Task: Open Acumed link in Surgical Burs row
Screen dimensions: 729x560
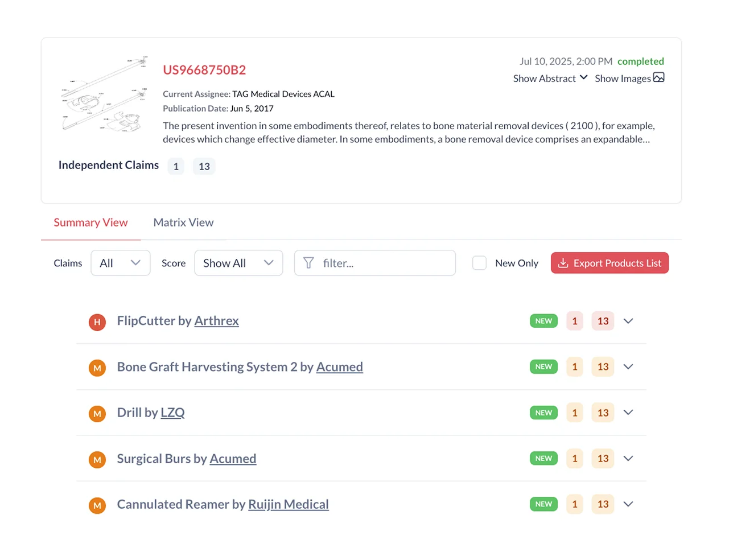Action: (233, 459)
